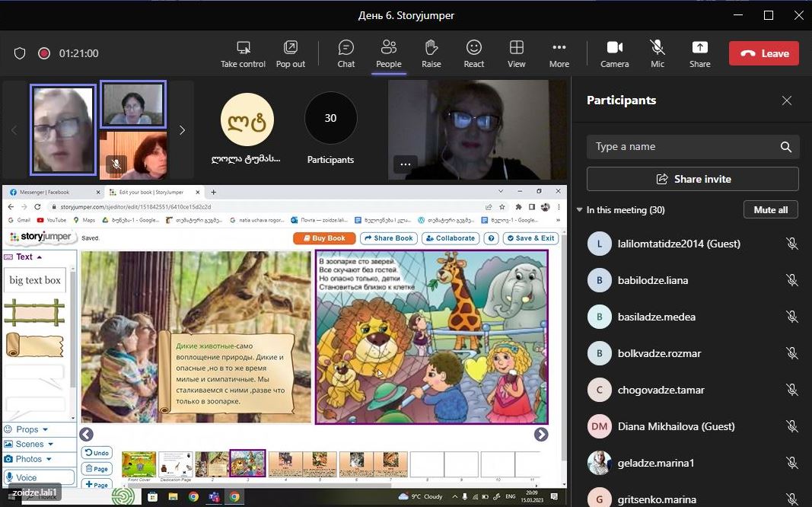
Task: Open options on the large video tile
Action: tap(406, 164)
